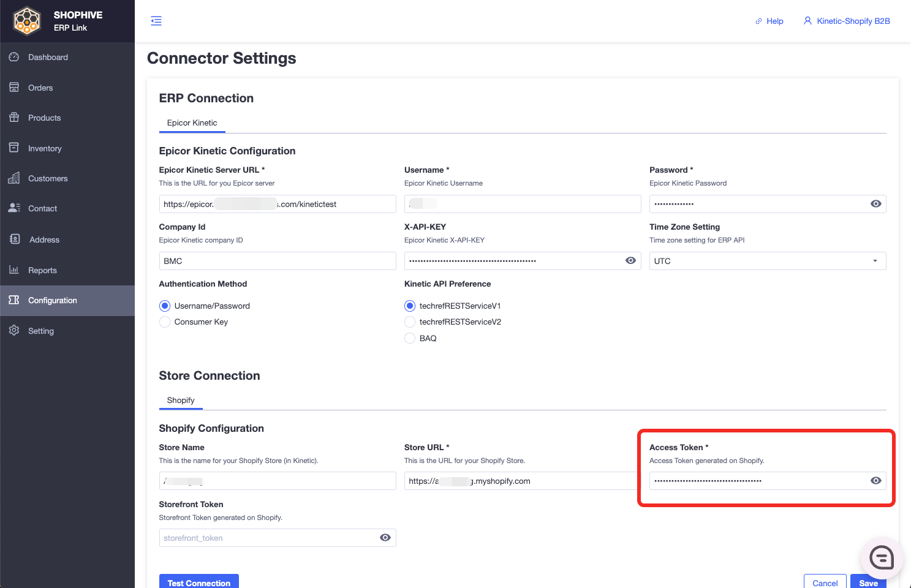Switch to the Shopify tab

(181, 400)
